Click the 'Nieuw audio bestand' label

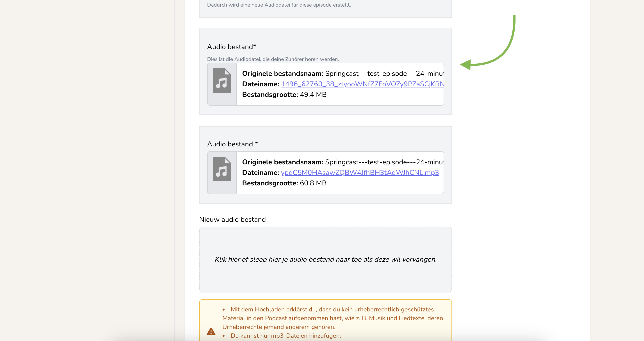[232, 219]
